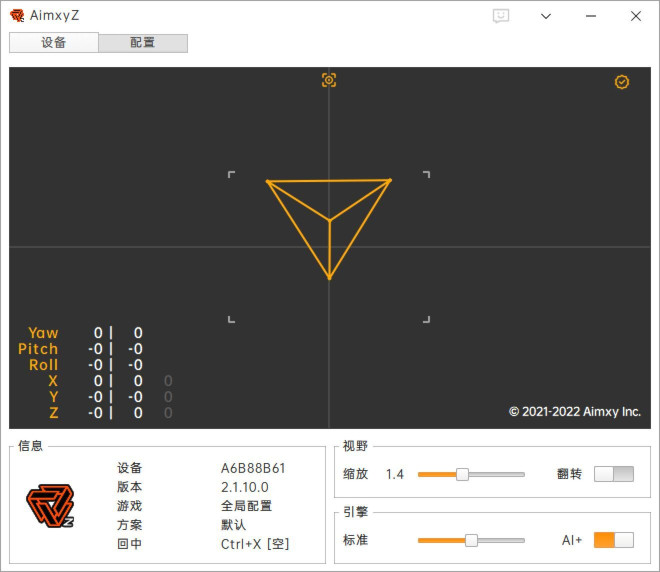
Task: Click the 缩放 zoom slider handle
Action: (462, 474)
